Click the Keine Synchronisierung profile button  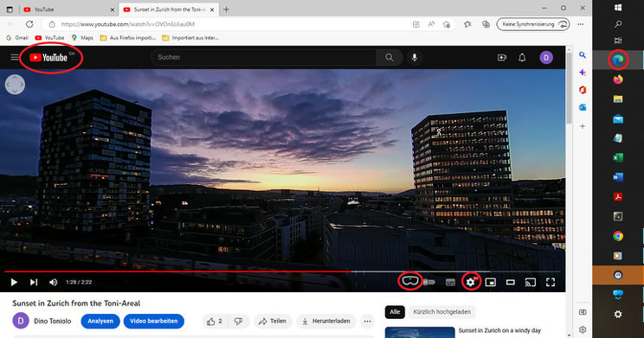coord(533,24)
